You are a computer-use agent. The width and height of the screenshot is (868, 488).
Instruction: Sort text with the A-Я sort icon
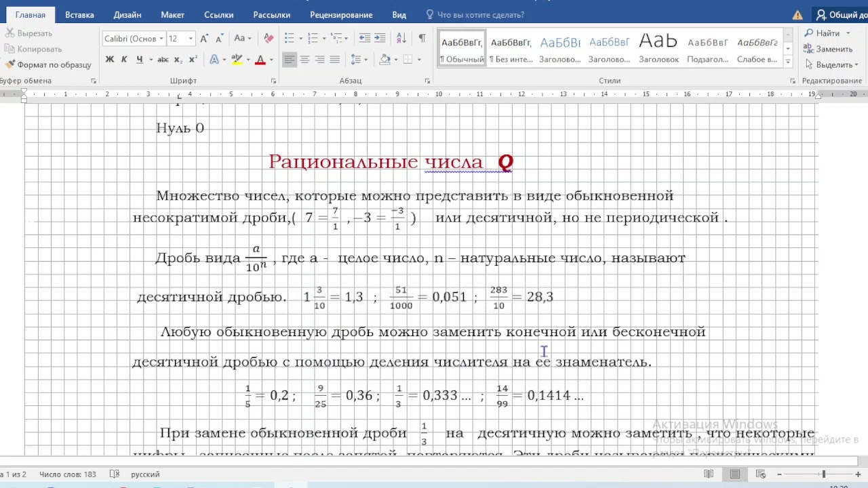(x=401, y=39)
